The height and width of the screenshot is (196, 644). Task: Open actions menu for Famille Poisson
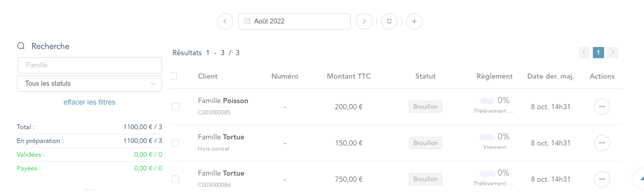pyautogui.click(x=602, y=107)
